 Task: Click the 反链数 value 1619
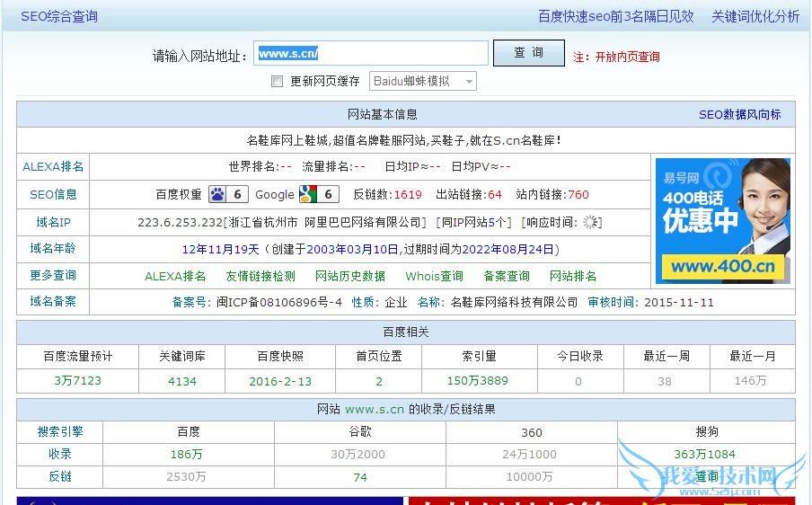(x=407, y=194)
